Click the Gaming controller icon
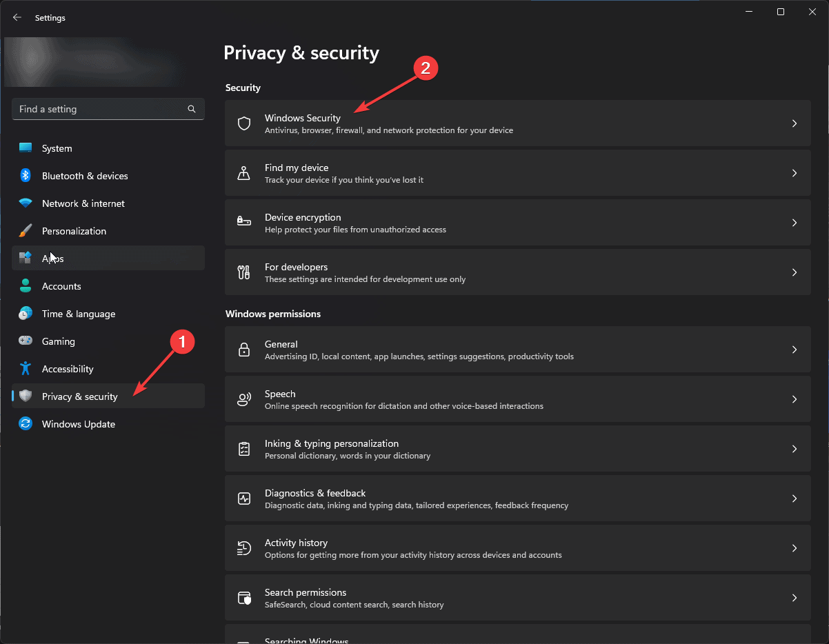Image resolution: width=829 pixels, height=644 pixels. click(x=26, y=341)
